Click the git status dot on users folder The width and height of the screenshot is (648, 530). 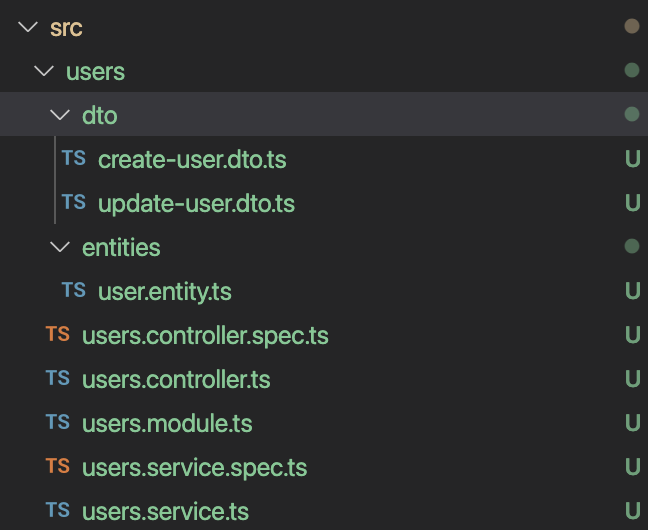632,70
